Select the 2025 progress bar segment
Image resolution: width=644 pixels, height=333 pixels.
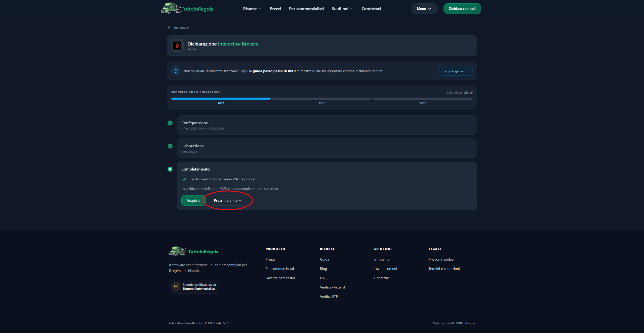pyautogui.click(x=423, y=99)
